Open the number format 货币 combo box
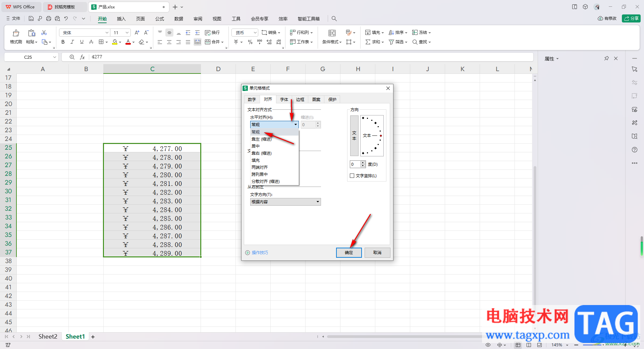 point(245,33)
